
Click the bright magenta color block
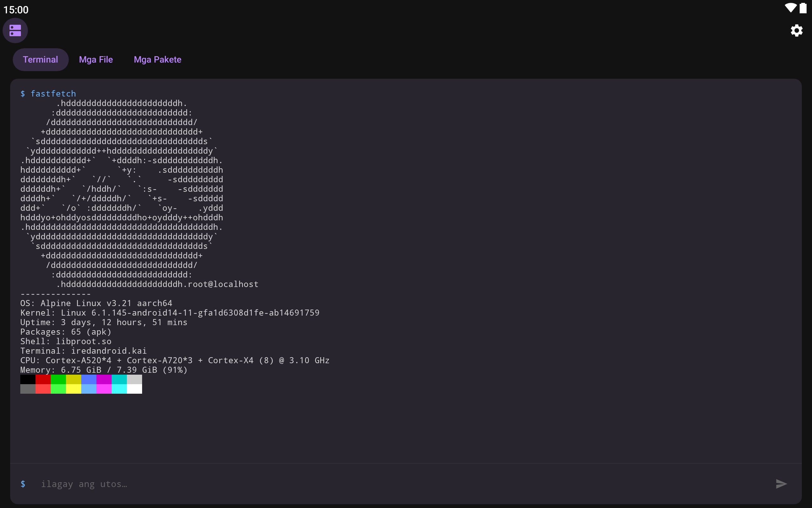pyautogui.click(x=104, y=389)
